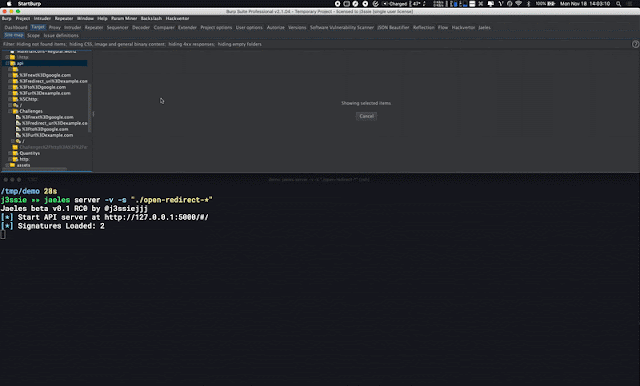This screenshot has width=640, height=386.
Task: Click file icon of Challenges %3Fnext%3Dgoogle.com
Action: click(x=18, y=117)
